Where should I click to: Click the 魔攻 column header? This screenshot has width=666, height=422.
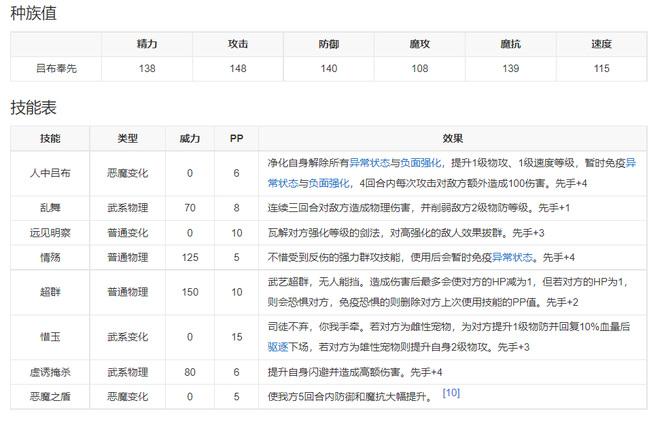[x=420, y=44]
